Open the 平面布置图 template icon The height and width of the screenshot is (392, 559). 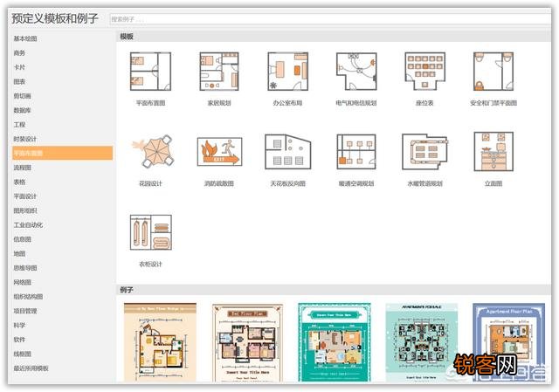pyautogui.click(x=150, y=72)
